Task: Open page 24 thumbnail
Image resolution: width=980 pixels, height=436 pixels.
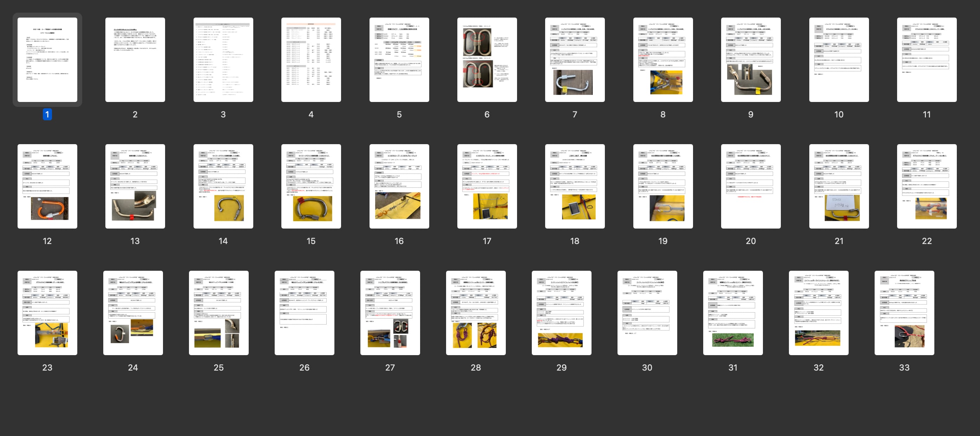Action: pyautogui.click(x=133, y=313)
